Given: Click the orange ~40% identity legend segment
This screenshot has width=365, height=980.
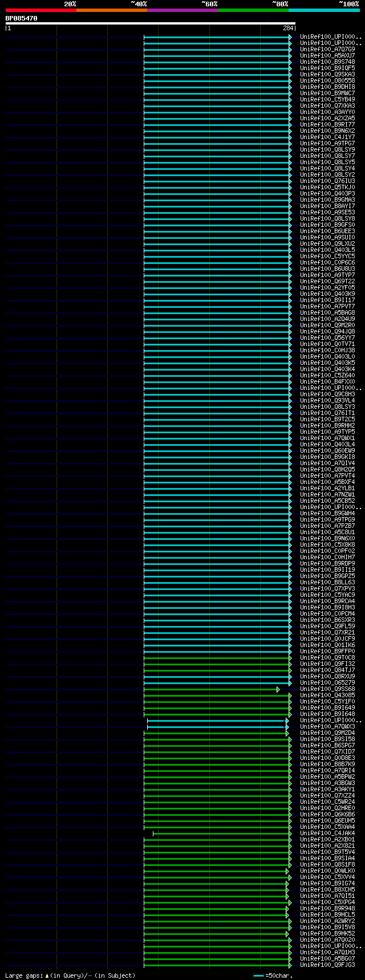Looking at the screenshot, I should (x=112, y=10).
